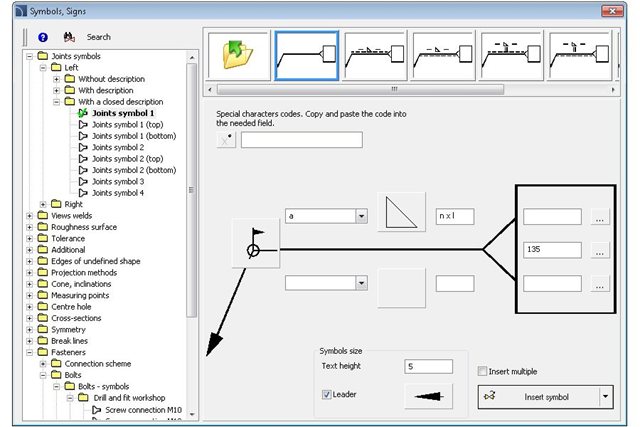Viewport: 640px width, 427px height.
Task: Open the Cone, inclinations folder
Action: pyautogui.click(x=81, y=284)
